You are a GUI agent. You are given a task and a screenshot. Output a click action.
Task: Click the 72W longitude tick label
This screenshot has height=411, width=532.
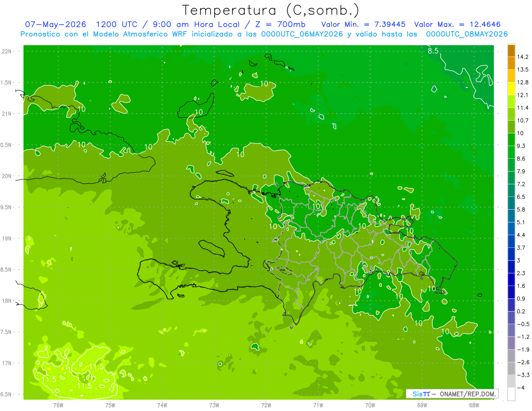(x=266, y=405)
